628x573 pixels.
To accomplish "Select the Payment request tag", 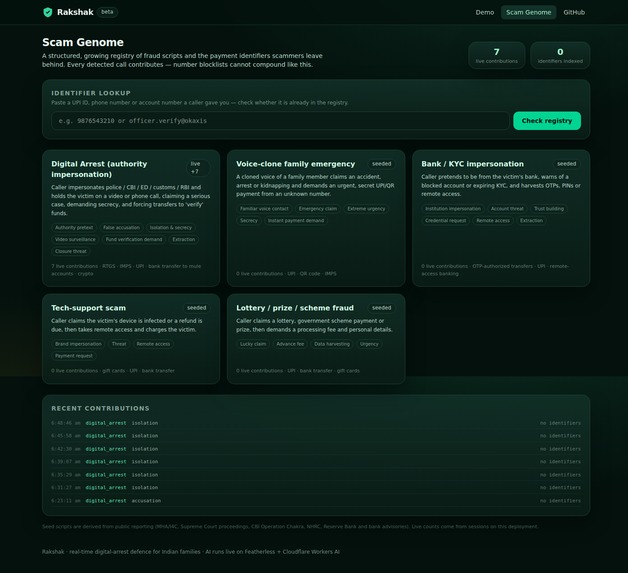I will [x=74, y=356].
